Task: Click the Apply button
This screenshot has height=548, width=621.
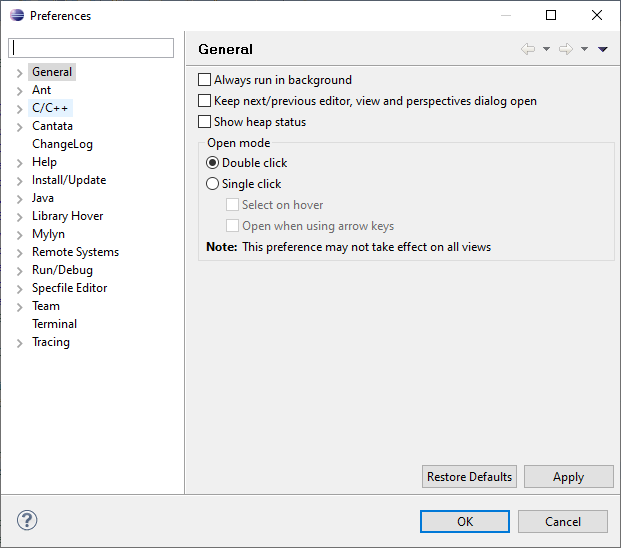Action: [568, 477]
